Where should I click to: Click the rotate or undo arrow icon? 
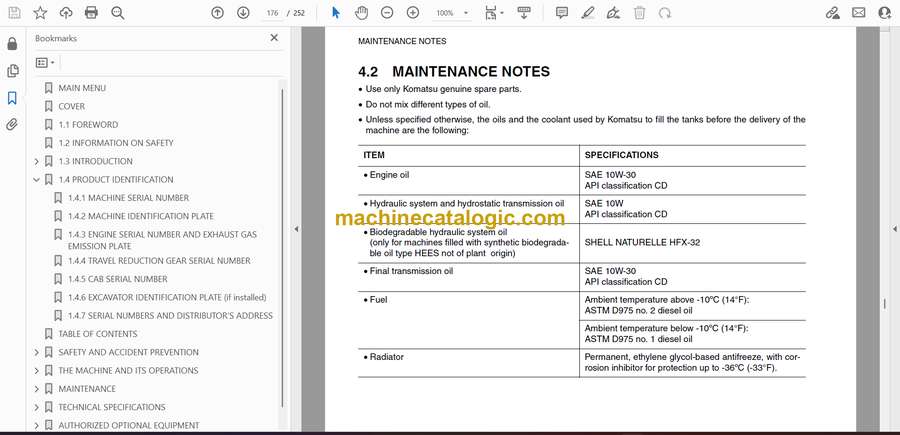click(x=665, y=13)
